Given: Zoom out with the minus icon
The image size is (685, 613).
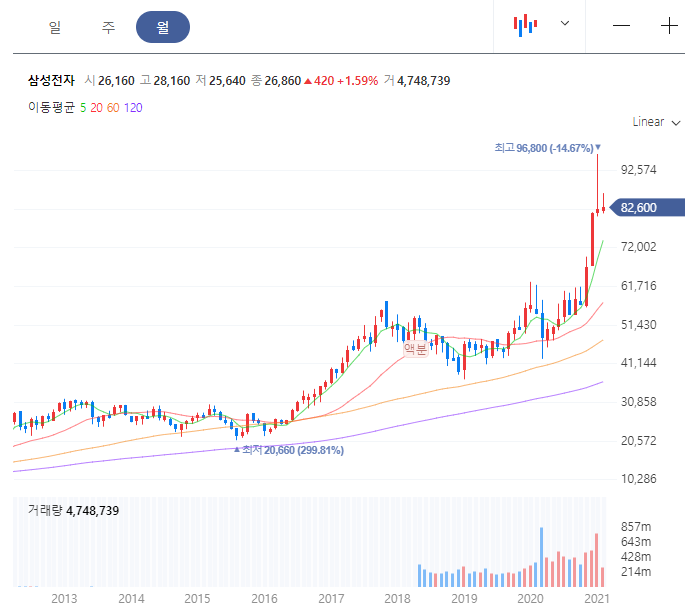Looking at the screenshot, I should pos(621,26).
